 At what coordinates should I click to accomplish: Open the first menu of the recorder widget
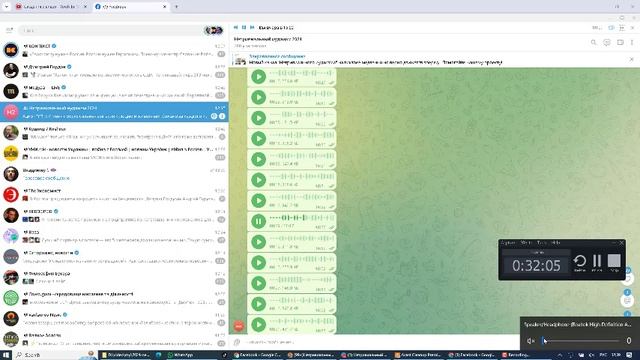point(508,243)
